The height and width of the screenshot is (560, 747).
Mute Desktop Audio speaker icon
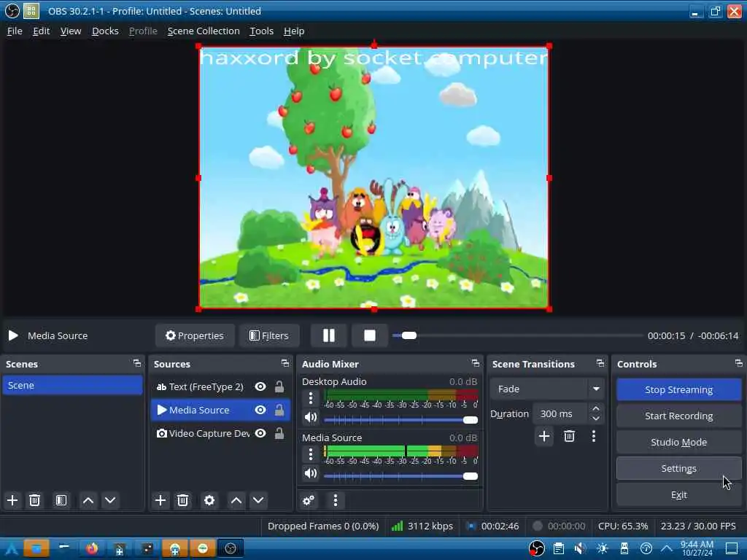(x=311, y=418)
